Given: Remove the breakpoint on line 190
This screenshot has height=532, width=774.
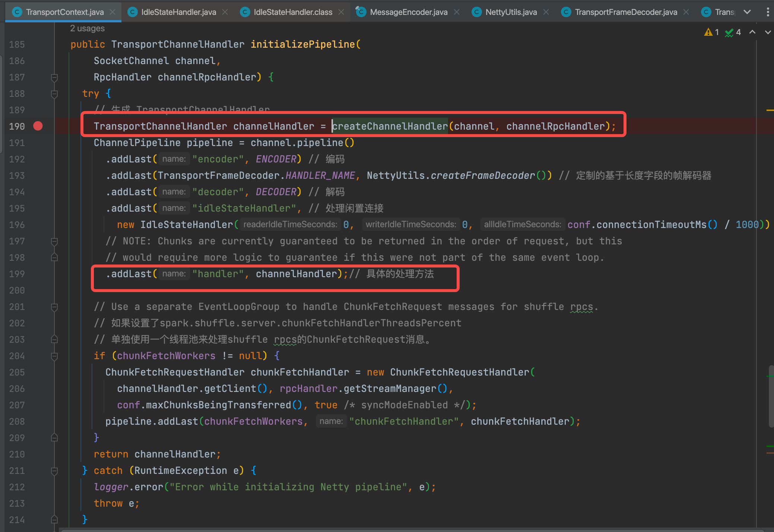Looking at the screenshot, I should point(38,126).
